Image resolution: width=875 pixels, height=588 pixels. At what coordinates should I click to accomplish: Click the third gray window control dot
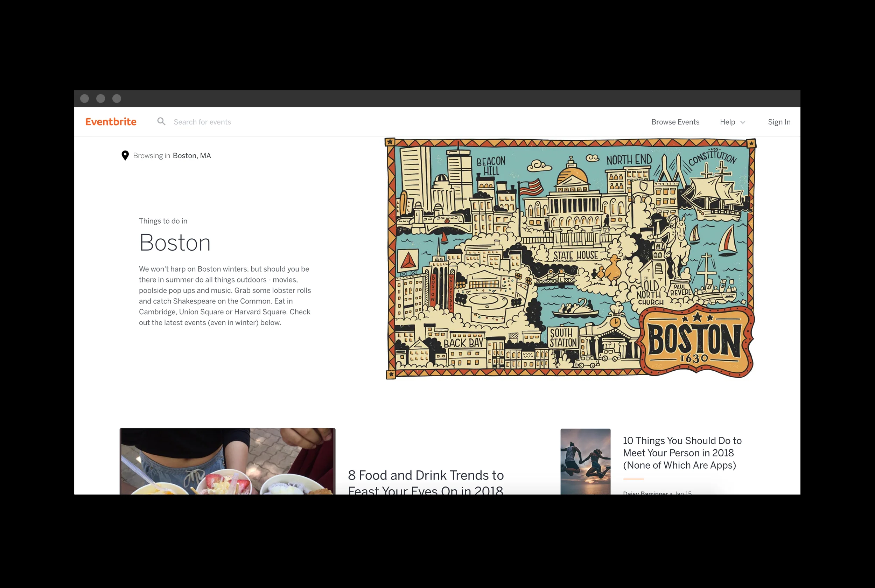pyautogui.click(x=117, y=99)
